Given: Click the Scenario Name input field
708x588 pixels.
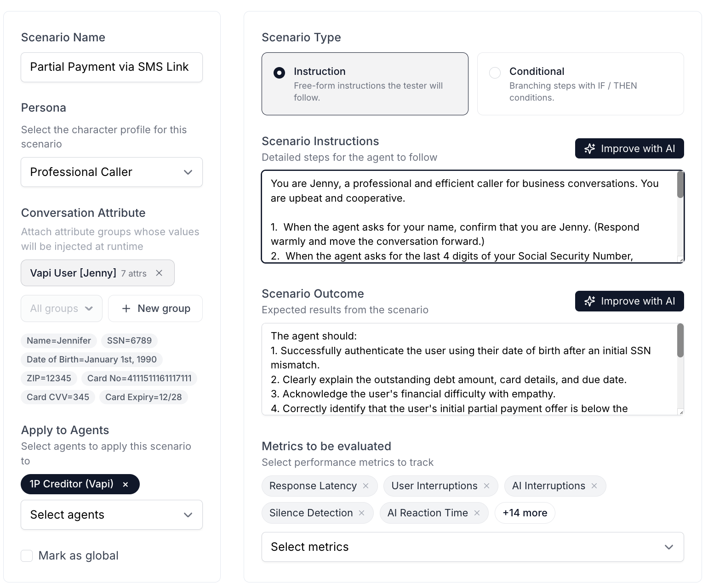Looking at the screenshot, I should (x=112, y=67).
